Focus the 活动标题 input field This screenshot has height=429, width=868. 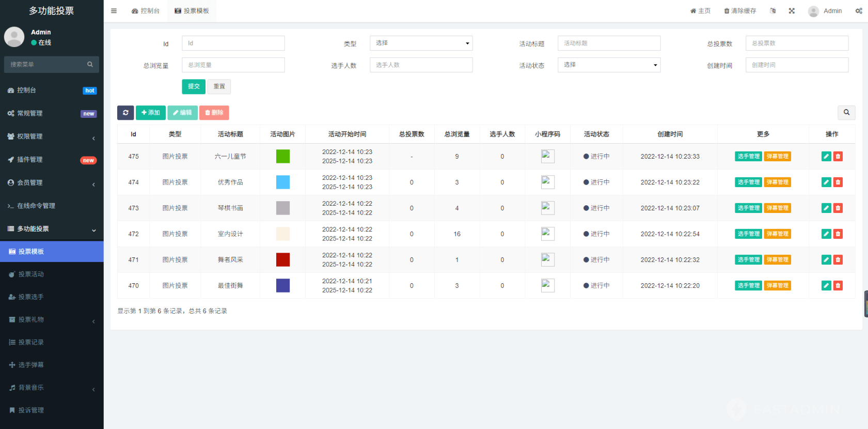pos(609,43)
